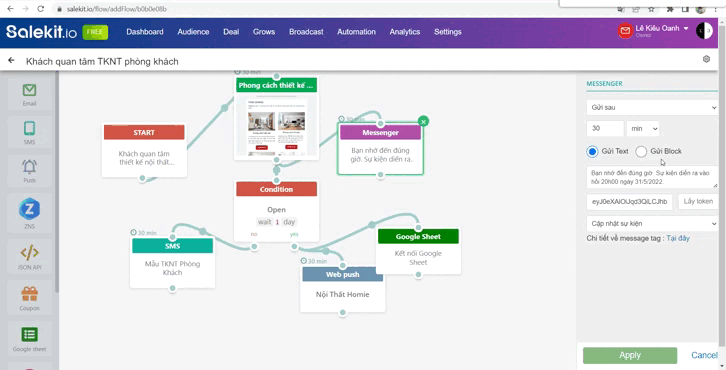Open the Automation menu
This screenshot has height=370, width=726.
click(x=356, y=32)
